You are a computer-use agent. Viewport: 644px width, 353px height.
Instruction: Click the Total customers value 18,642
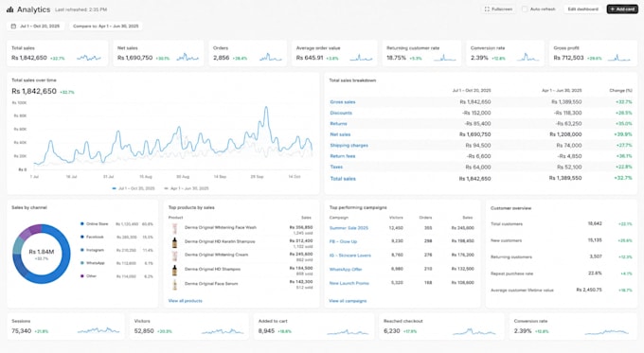point(595,223)
